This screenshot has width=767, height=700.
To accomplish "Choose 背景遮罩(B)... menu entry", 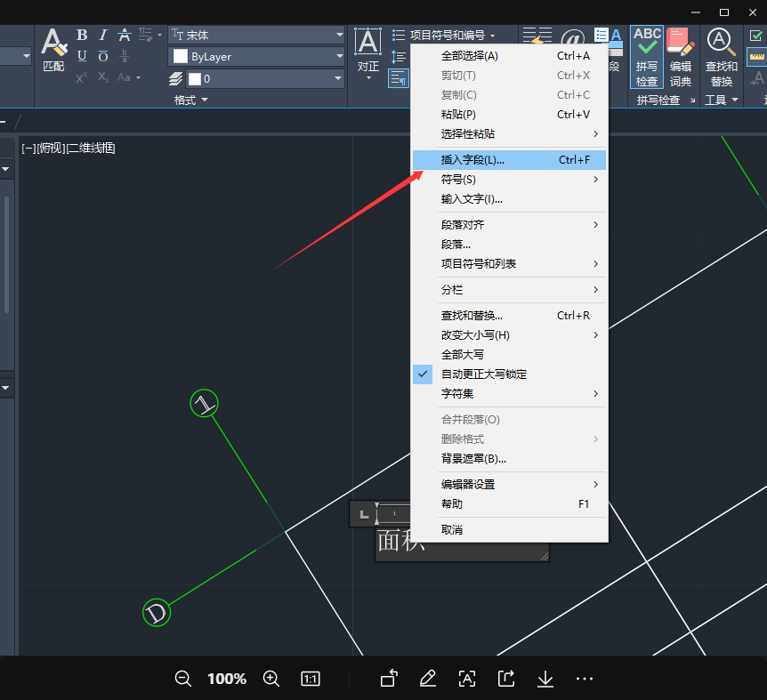I will [509, 459].
